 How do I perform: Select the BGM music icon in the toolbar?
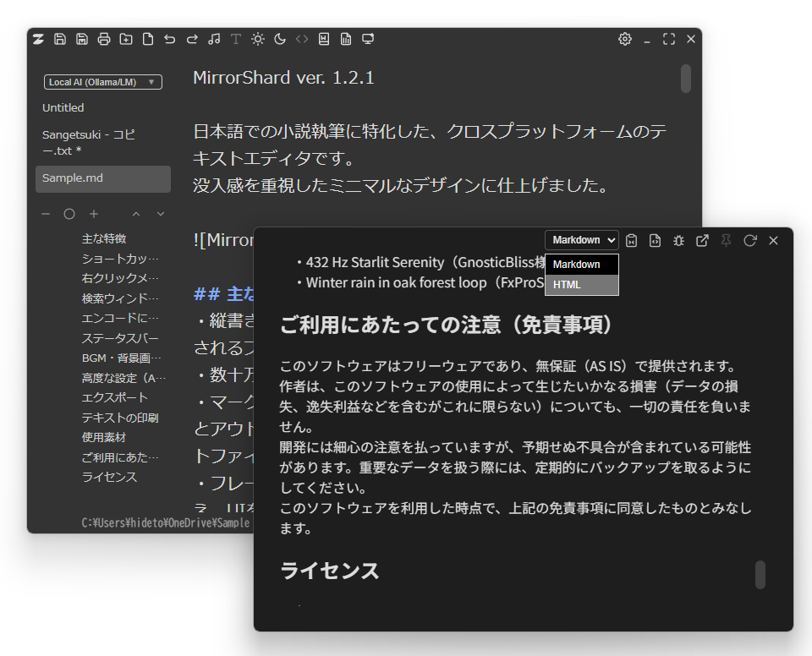tap(215, 39)
